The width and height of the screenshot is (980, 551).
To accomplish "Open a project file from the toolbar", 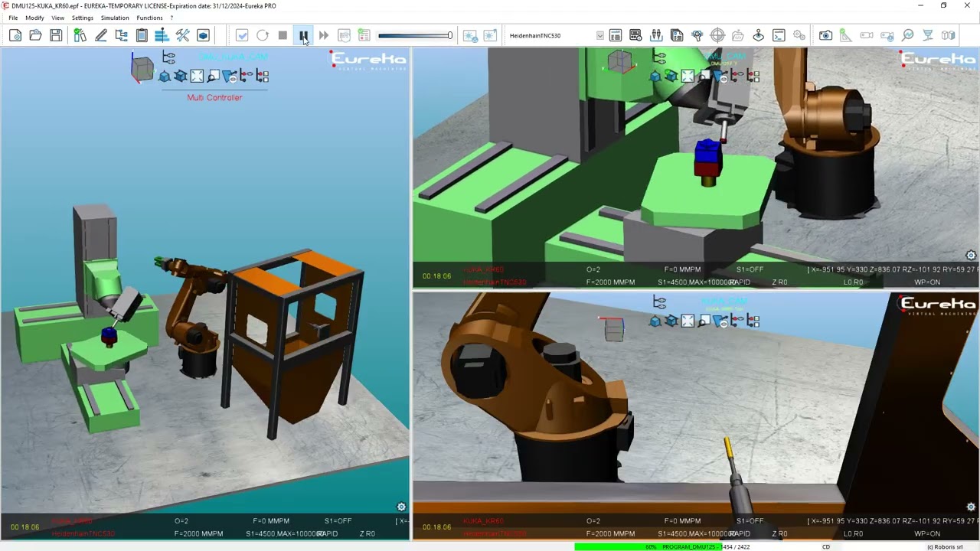I will 35,35.
